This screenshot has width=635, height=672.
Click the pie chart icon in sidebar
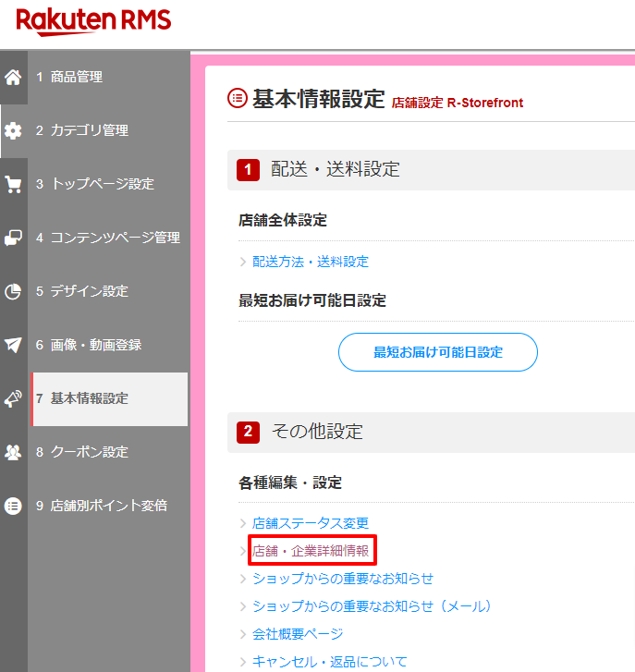[x=13, y=291]
